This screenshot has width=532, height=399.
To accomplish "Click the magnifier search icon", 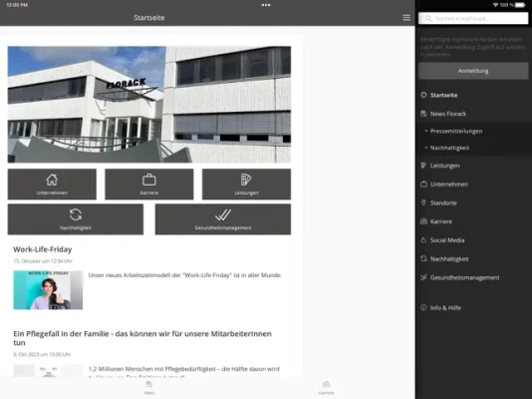I will pos(428,18).
